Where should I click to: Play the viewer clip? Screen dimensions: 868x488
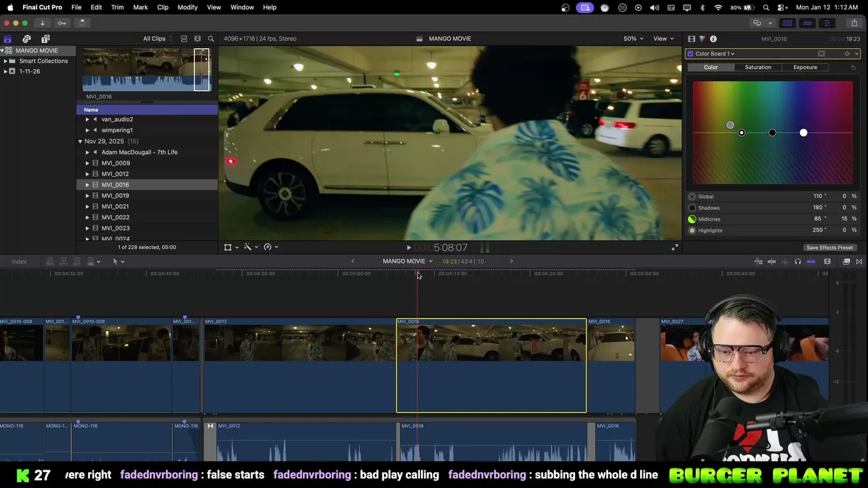pyautogui.click(x=408, y=248)
